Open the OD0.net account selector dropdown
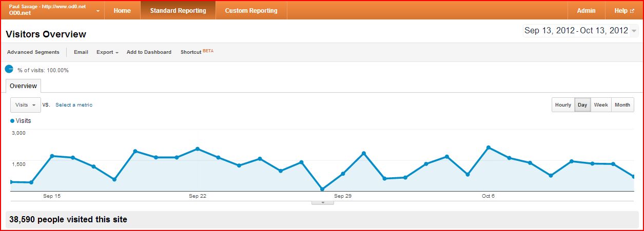Image resolution: width=644 pixels, height=231 pixels. (53, 10)
